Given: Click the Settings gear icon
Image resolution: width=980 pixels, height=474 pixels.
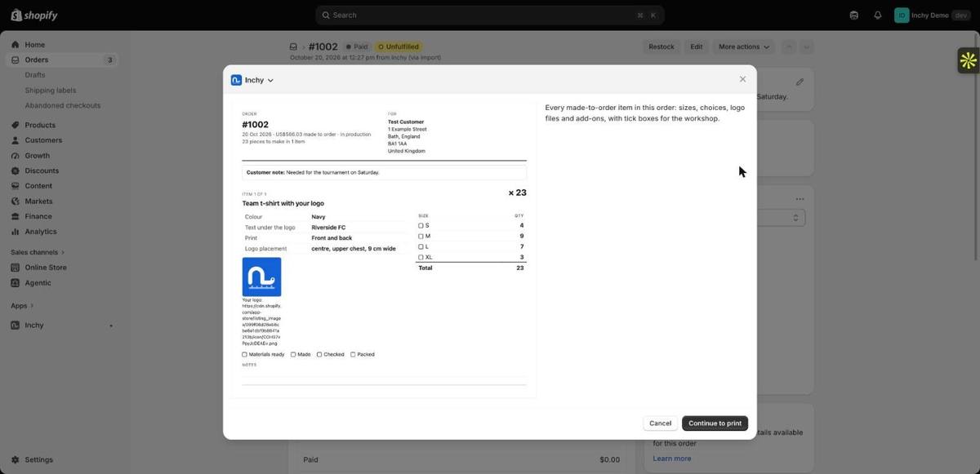Looking at the screenshot, I should [x=15, y=459].
